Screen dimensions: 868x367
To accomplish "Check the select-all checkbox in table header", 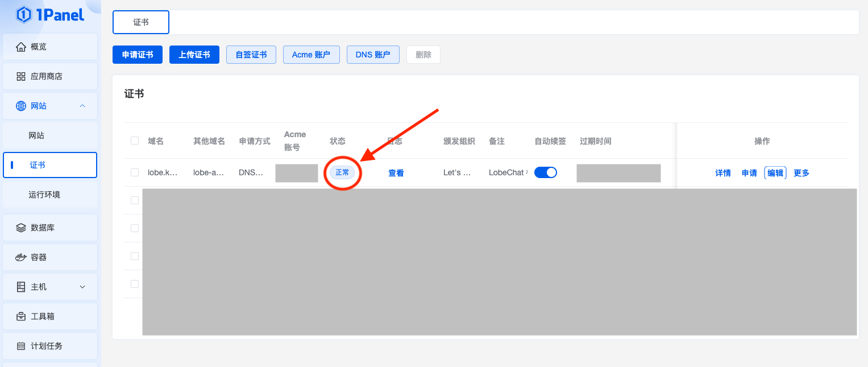I will point(135,141).
